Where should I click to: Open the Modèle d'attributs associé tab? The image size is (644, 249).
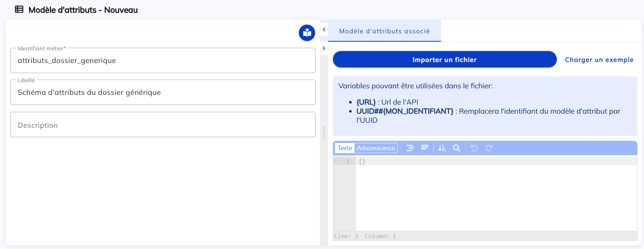pos(384,31)
